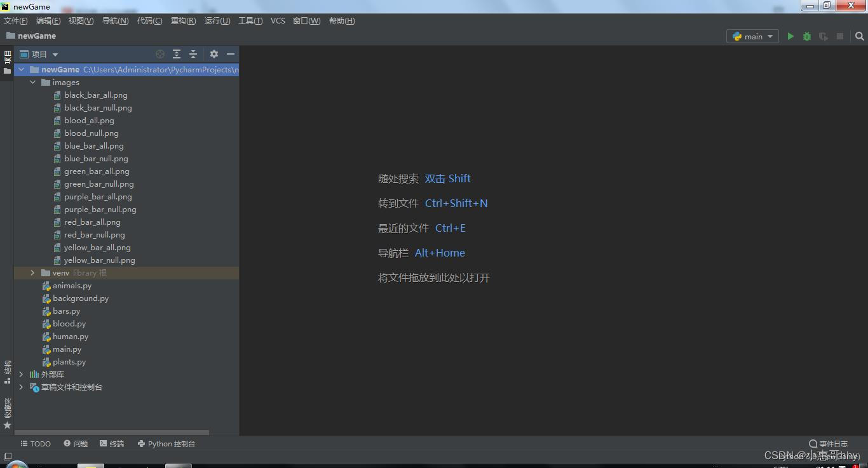Open the Terminal (终端) tool tab
The height and width of the screenshot is (468, 868).
coord(112,444)
